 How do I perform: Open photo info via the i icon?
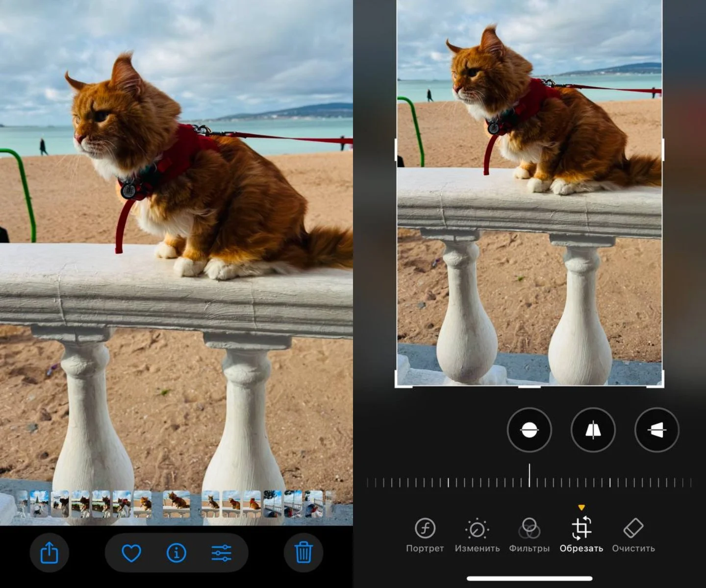coord(176,553)
